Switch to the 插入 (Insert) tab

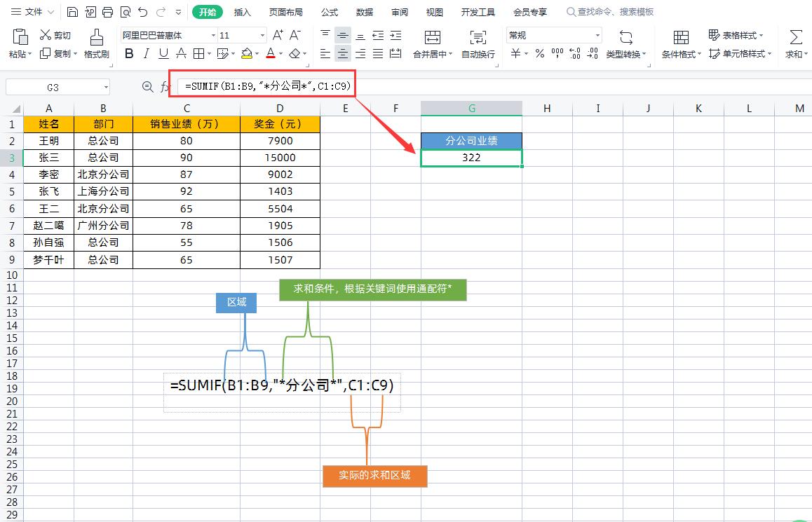[242, 12]
